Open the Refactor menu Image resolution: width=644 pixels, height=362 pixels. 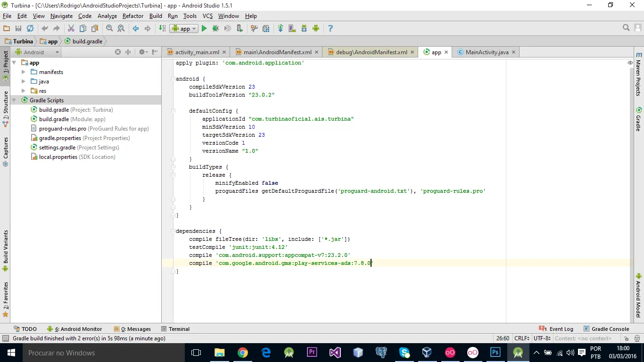132,16
